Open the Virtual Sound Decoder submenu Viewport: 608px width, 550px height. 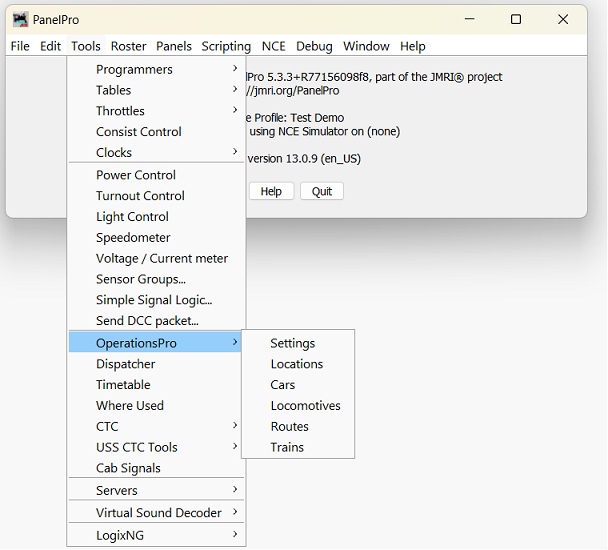[x=158, y=512]
